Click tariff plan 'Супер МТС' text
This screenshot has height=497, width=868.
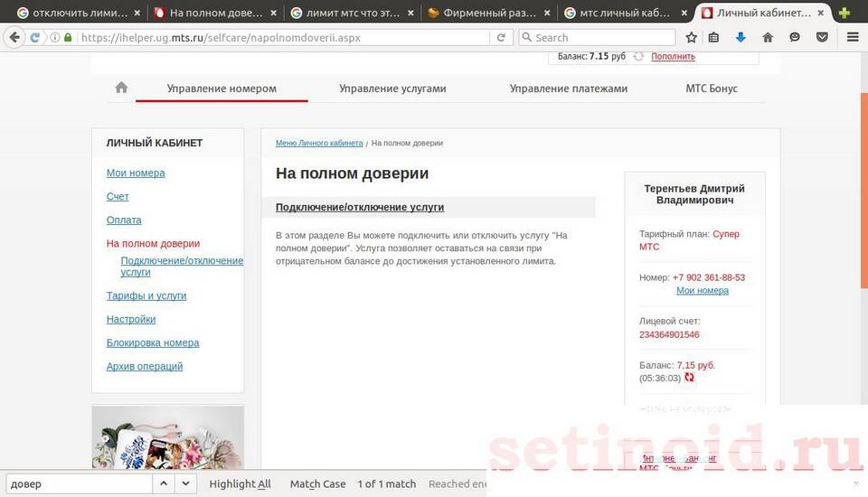690,240
